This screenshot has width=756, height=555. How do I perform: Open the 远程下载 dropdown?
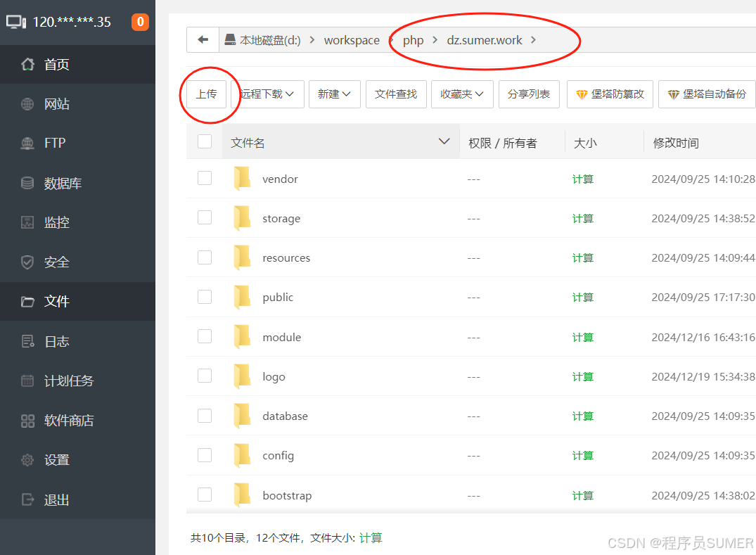click(268, 94)
